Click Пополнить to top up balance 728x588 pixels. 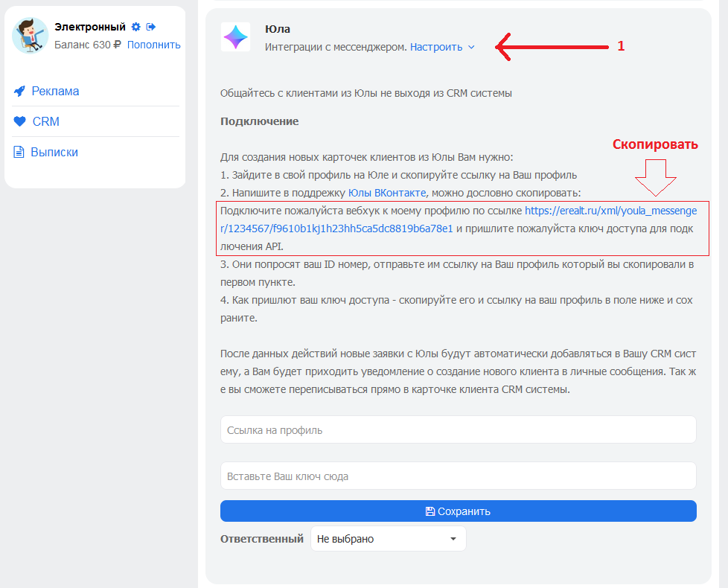[x=153, y=45]
